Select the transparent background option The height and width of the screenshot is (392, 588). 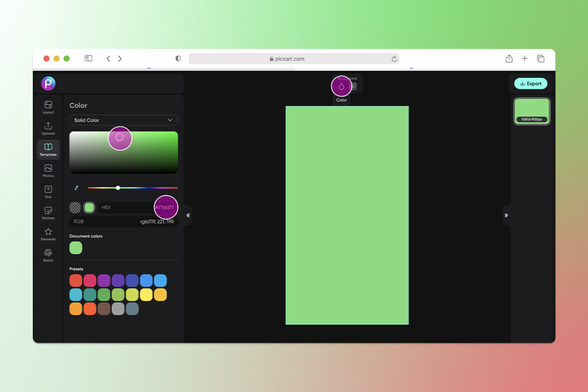pos(75,207)
